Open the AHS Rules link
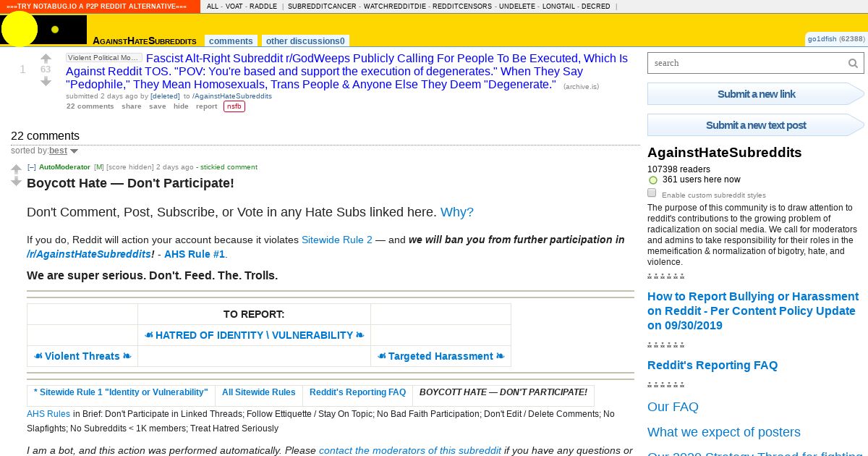The image size is (868, 456). pos(48,414)
